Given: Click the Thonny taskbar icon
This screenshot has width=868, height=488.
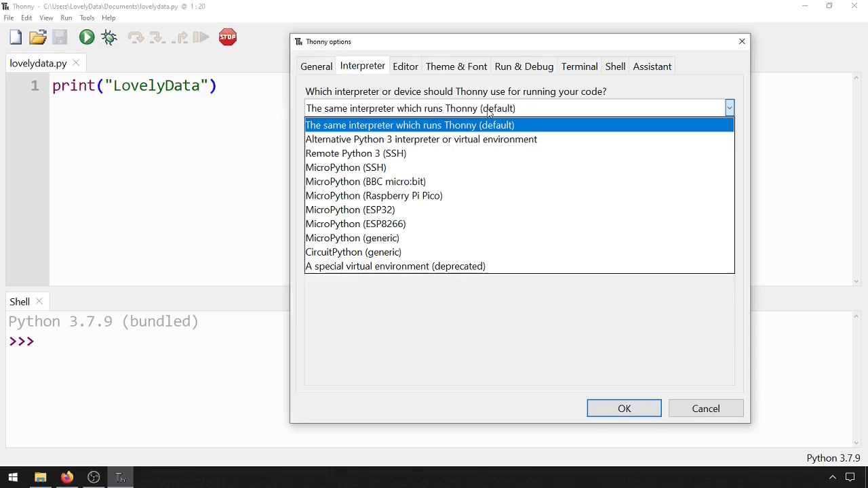Looking at the screenshot, I should pyautogui.click(x=120, y=478).
